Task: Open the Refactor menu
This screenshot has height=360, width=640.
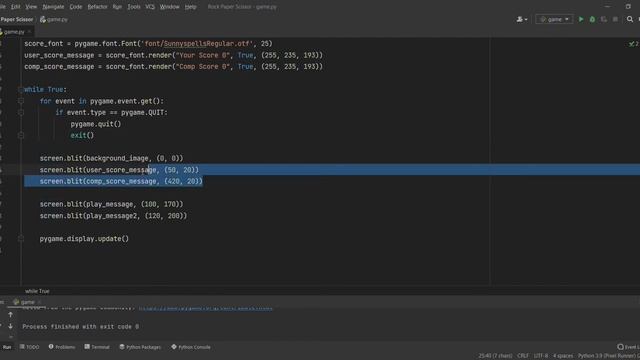Action: pos(98,7)
